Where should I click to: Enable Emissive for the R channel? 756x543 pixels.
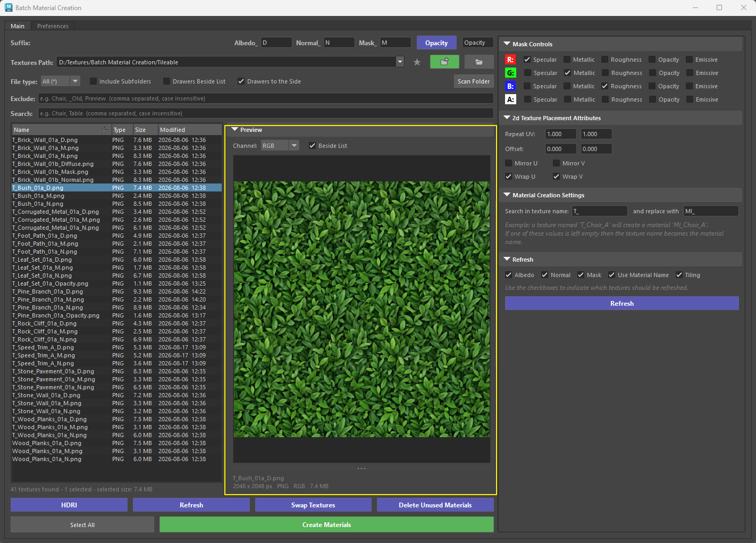pos(689,60)
